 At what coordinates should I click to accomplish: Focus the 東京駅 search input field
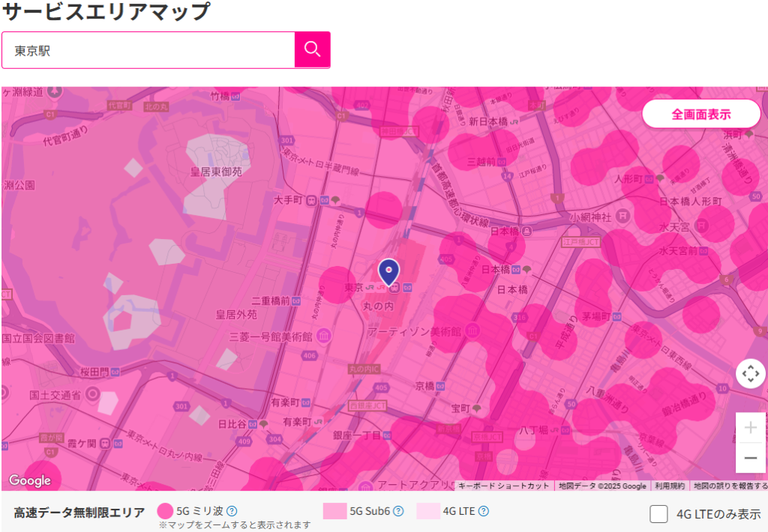148,50
